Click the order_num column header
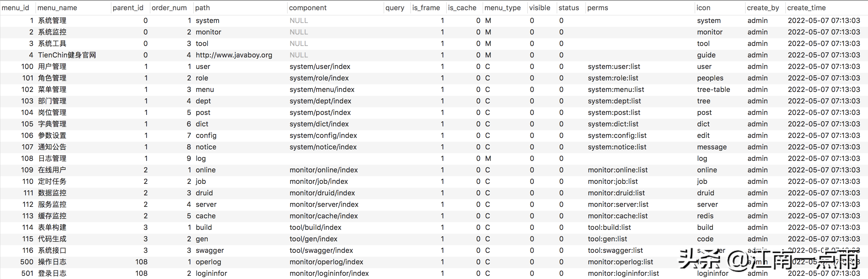This screenshot has width=868, height=279. pyautogui.click(x=169, y=8)
